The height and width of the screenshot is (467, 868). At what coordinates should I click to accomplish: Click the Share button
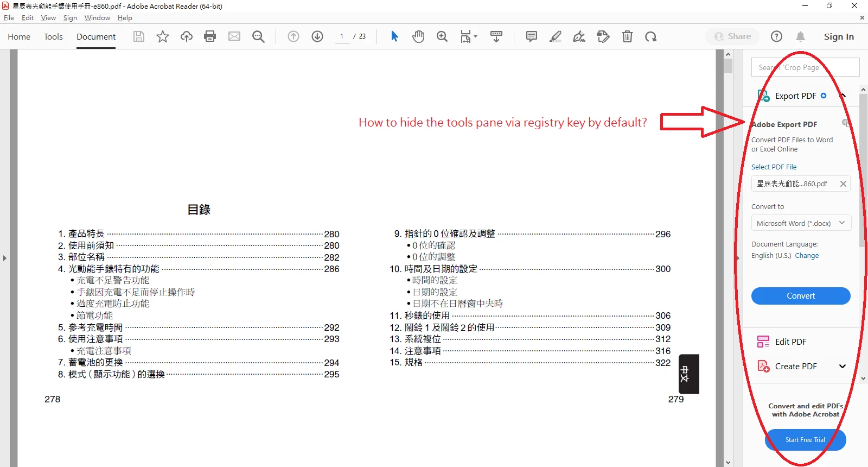point(733,36)
